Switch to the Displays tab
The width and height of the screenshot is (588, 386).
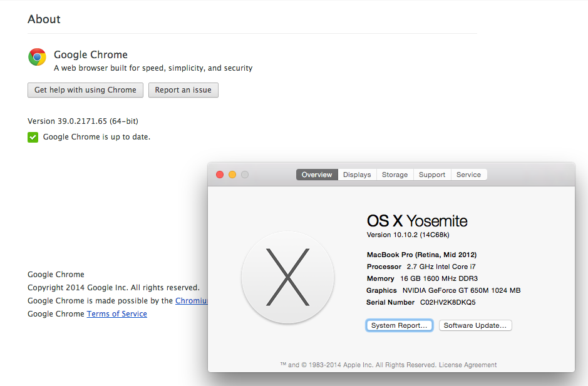tap(357, 175)
